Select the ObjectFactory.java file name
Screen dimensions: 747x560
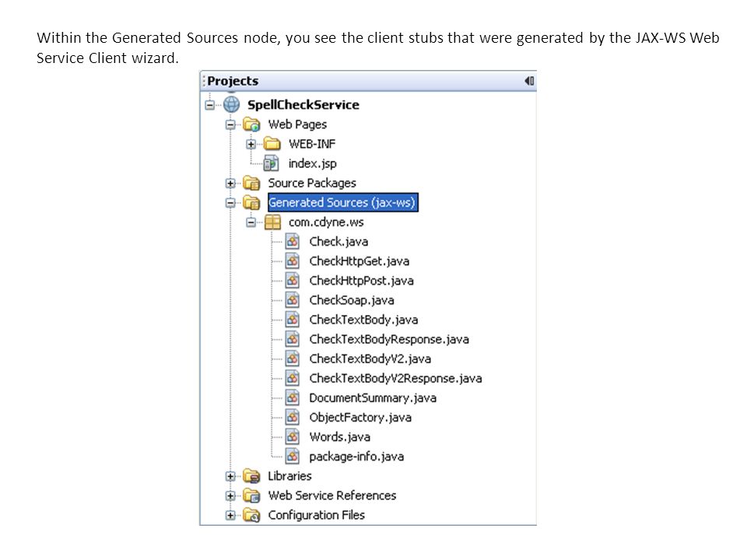(360, 417)
